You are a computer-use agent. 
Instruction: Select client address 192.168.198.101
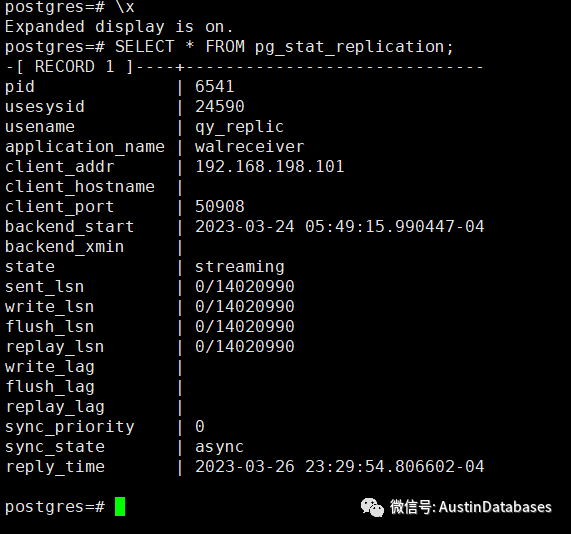point(269,167)
